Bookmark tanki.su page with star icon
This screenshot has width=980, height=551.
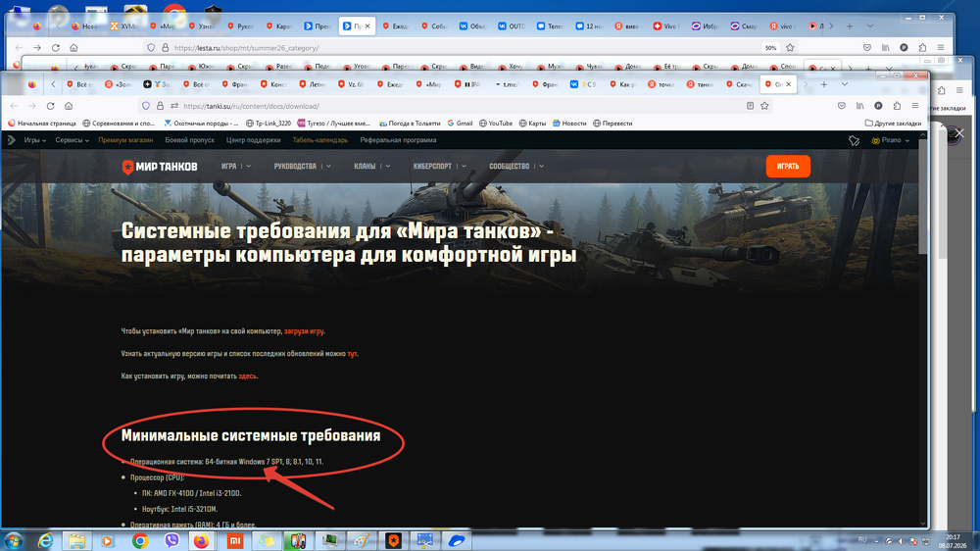[x=764, y=106]
